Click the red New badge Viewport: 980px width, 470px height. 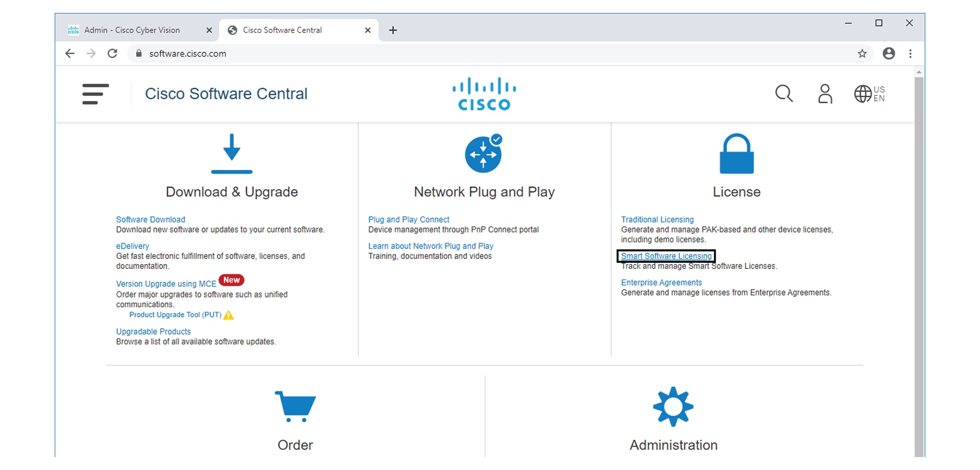(231, 280)
